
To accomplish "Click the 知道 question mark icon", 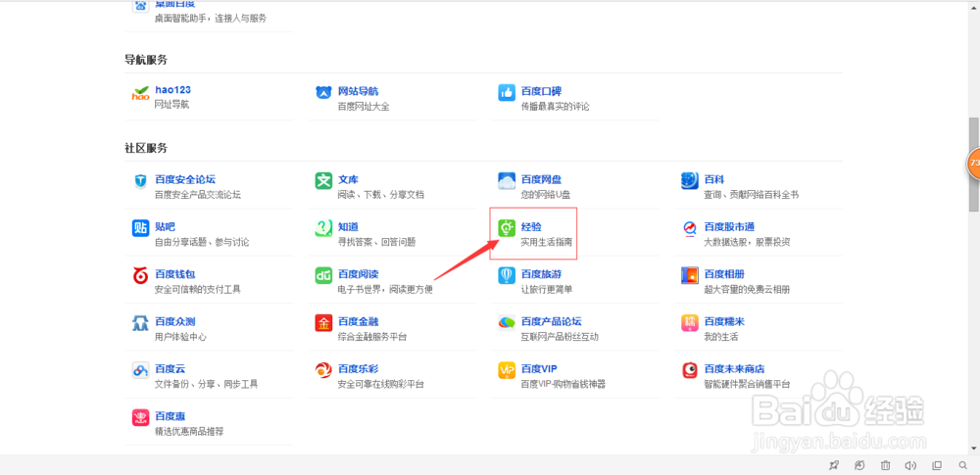I will pyautogui.click(x=323, y=229).
